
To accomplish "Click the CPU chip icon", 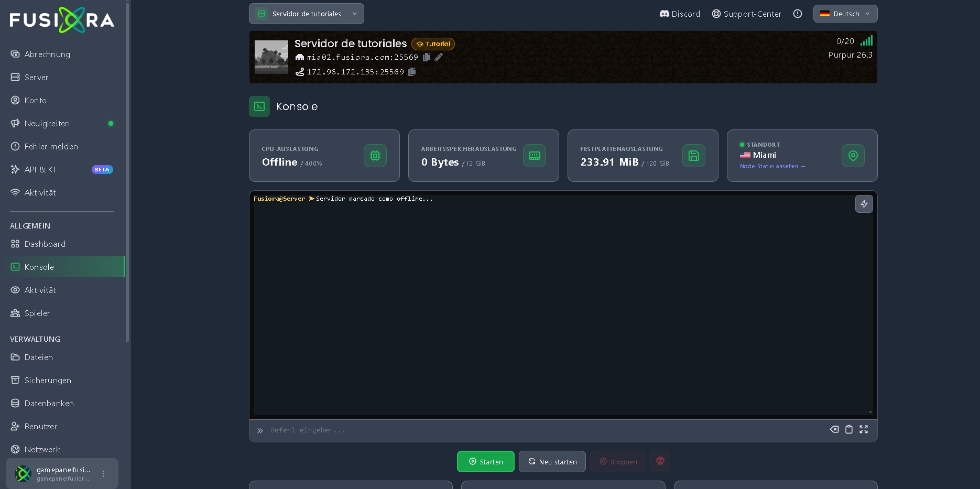I will tap(375, 156).
